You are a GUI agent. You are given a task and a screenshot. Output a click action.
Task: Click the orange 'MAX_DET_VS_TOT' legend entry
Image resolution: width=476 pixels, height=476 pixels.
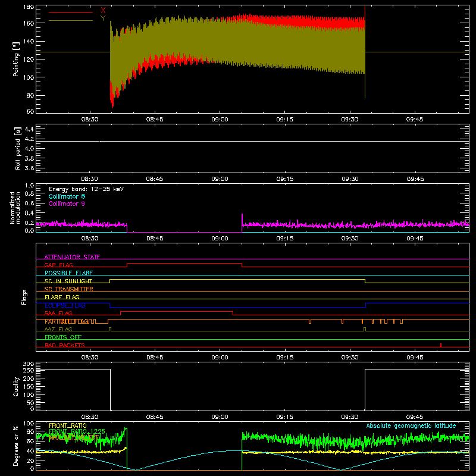click(74, 437)
